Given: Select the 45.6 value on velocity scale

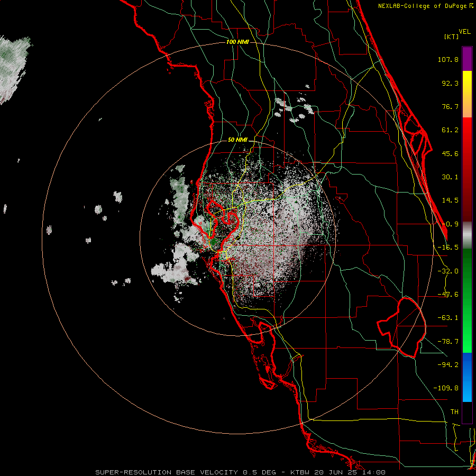Looking at the screenshot, I should tap(450, 153).
